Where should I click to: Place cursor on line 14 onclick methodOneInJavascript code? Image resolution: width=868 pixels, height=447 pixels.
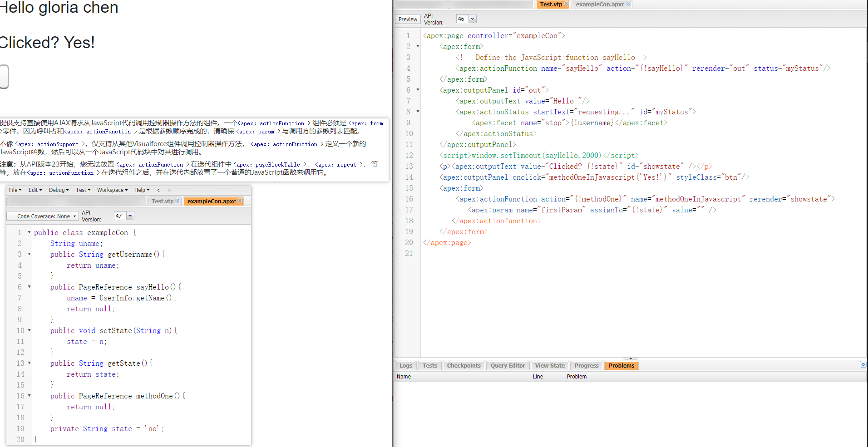(594, 177)
